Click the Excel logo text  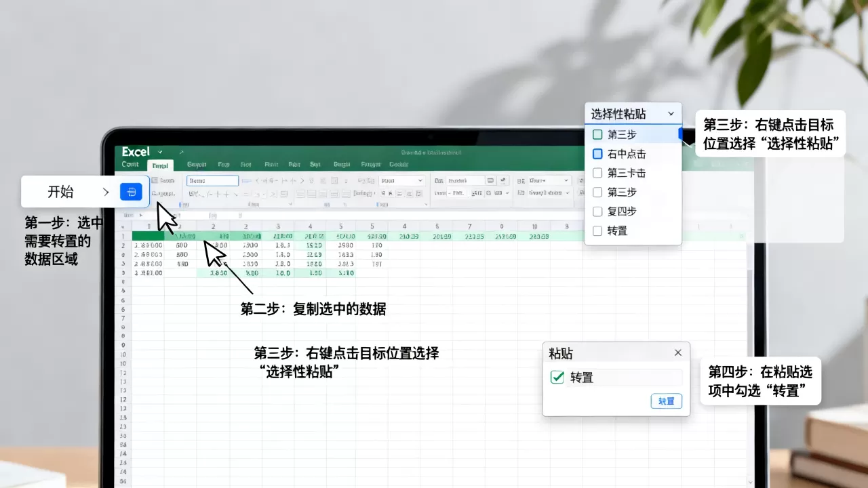[136, 152]
